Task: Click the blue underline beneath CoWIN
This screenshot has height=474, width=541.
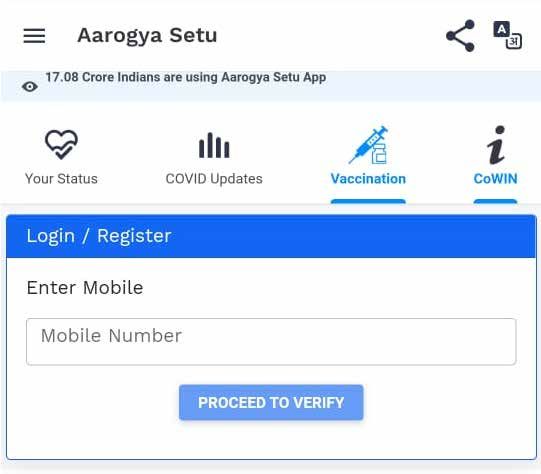Action: (495, 201)
